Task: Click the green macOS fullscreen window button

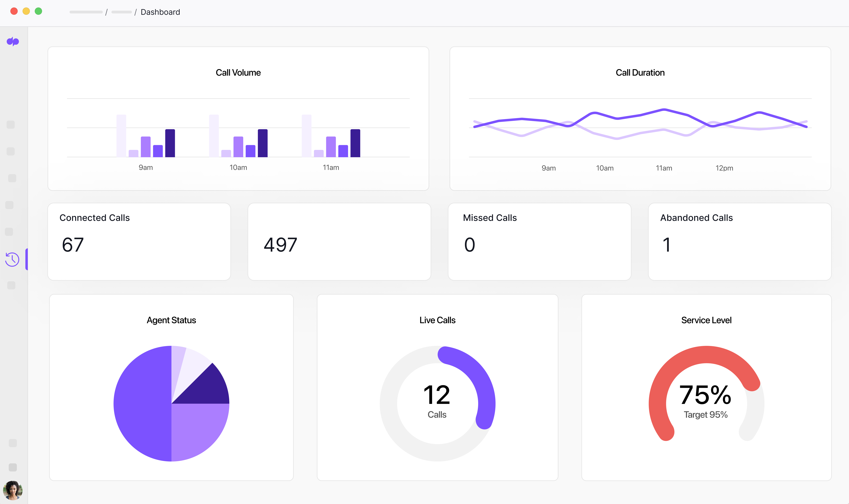Action: 38,11
